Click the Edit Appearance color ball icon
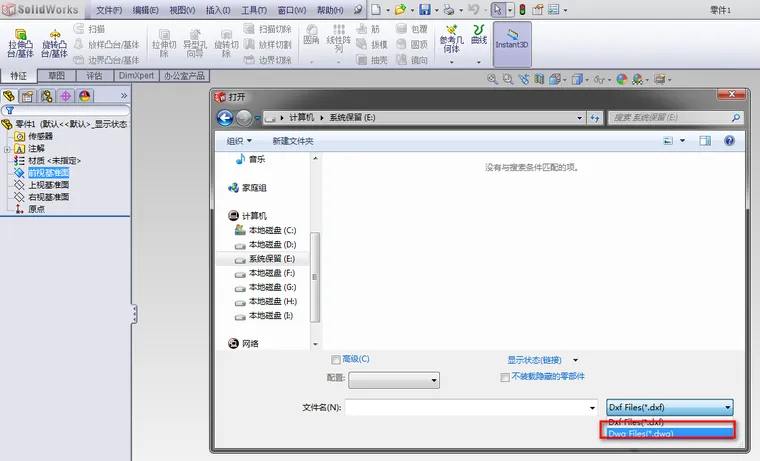The width and height of the screenshot is (760, 461). click(622, 79)
